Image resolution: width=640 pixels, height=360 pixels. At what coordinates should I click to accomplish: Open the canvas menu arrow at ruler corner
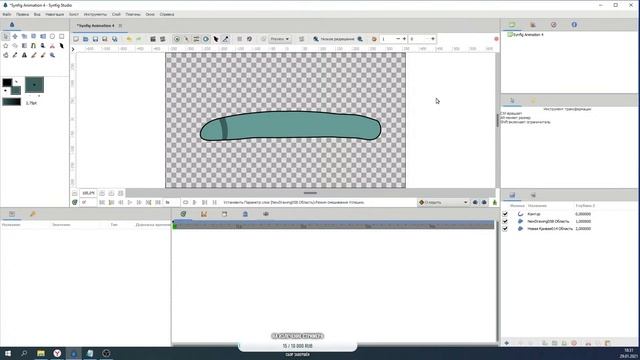tap(73, 49)
